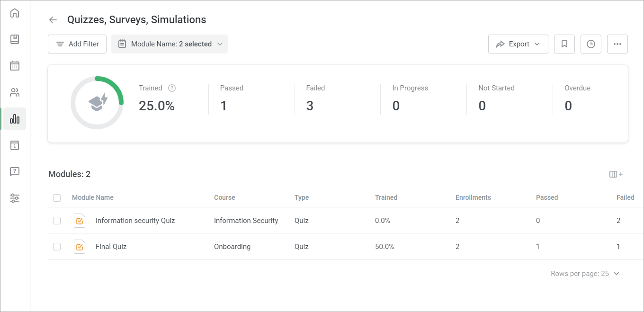Click the page title Quizzes, Surveys, Simulations
The height and width of the screenshot is (312, 644).
(137, 20)
